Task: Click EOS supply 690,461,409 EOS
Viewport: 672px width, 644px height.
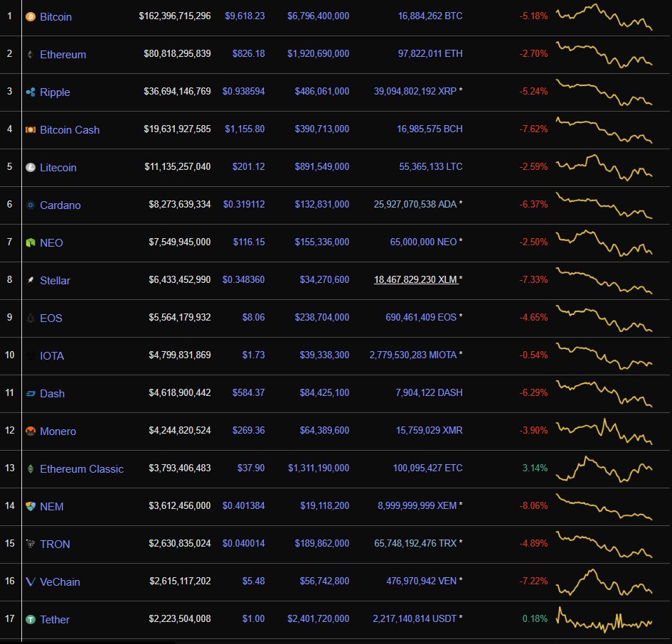Action: (421, 318)
